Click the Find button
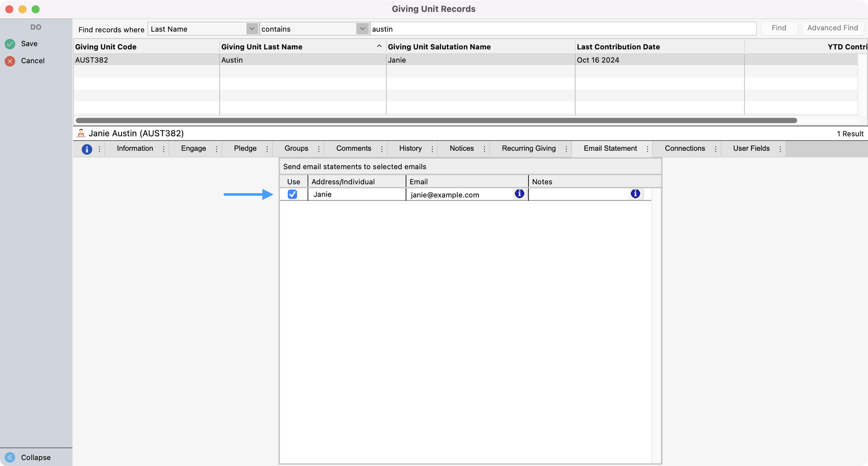This screenshot has width=868, height=466. pyautogui.click(x=779, y=28)
